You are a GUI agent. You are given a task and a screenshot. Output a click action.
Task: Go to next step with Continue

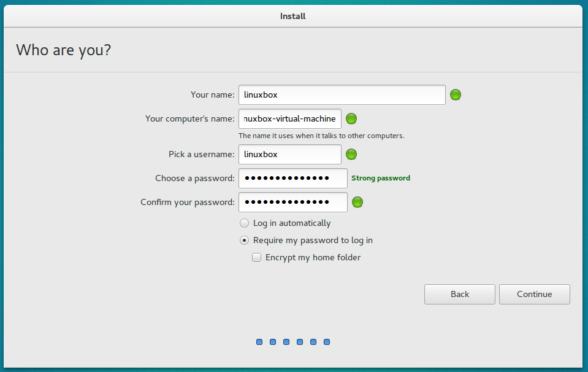[x=535, y=294]
